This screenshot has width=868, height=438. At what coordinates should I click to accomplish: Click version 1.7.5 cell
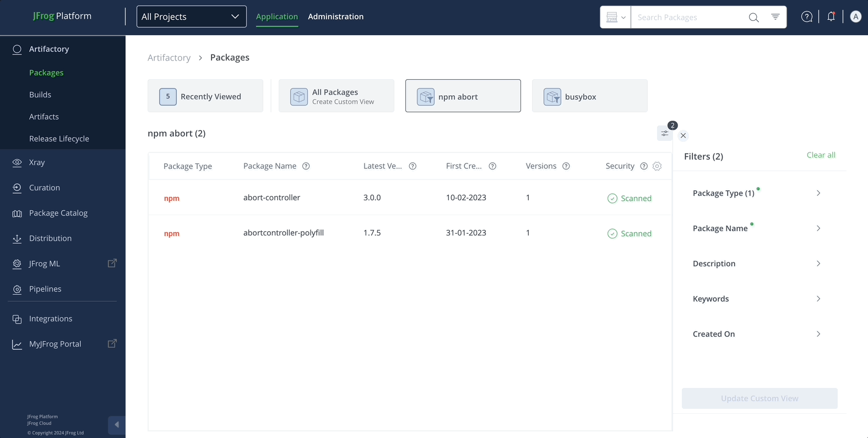coord(372,233)
